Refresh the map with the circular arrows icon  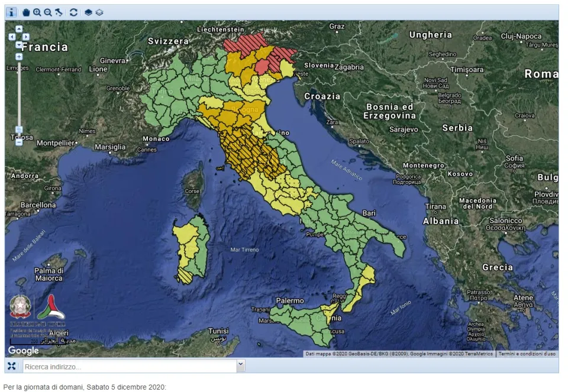coord(73,12)
